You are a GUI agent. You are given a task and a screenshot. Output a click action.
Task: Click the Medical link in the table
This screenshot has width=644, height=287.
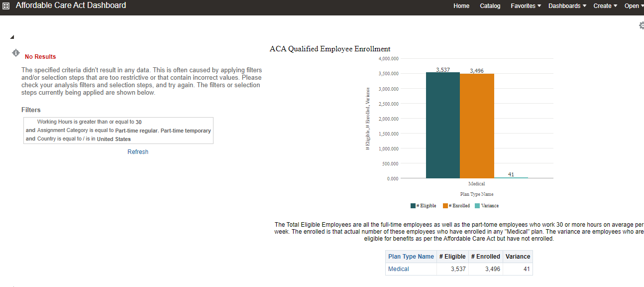399,269
